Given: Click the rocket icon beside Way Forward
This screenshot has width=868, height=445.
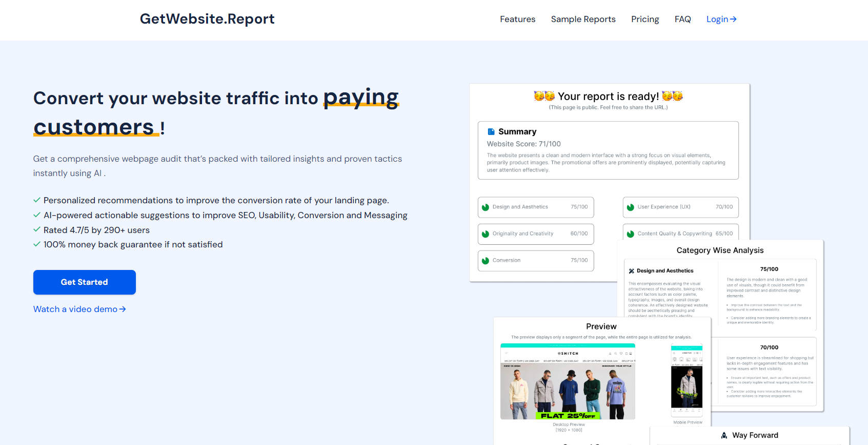Looking at the screenshot, I should tap(724, 435).
